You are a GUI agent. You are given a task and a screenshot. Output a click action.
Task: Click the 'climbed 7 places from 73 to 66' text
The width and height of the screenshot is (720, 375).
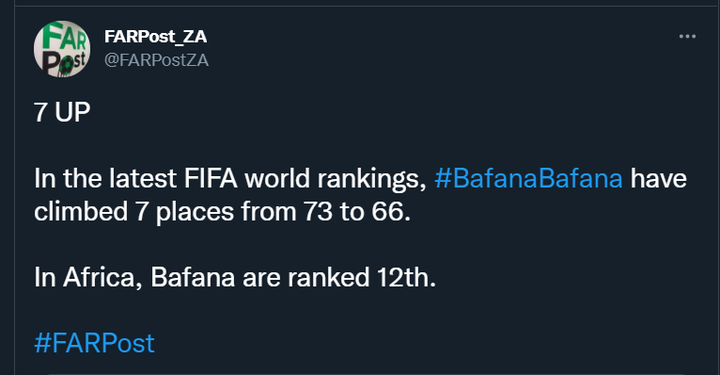point(222,212)
